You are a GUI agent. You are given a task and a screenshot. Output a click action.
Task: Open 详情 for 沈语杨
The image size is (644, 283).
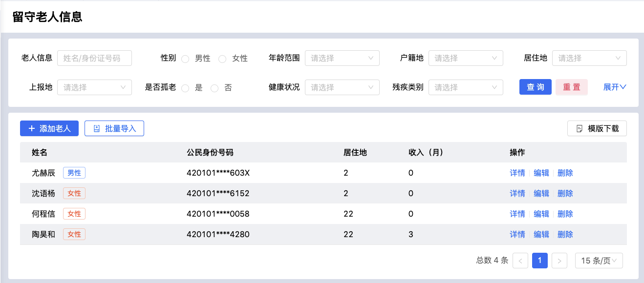[x=517, y=193]
